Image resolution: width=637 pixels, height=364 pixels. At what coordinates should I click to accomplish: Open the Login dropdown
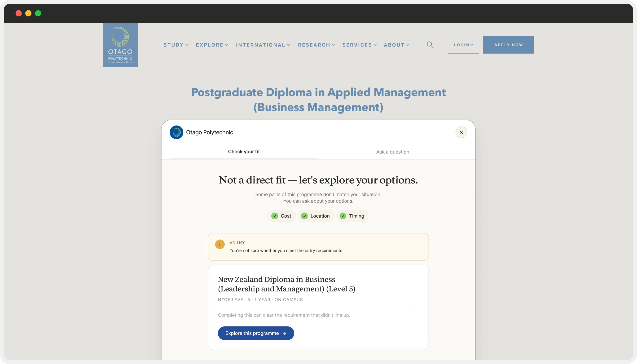(x=463, y=45)
